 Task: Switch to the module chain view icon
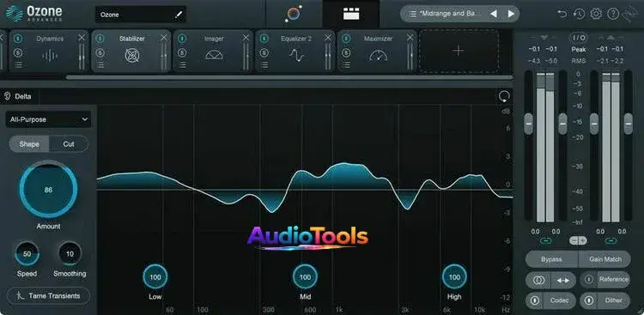[351, 14]
